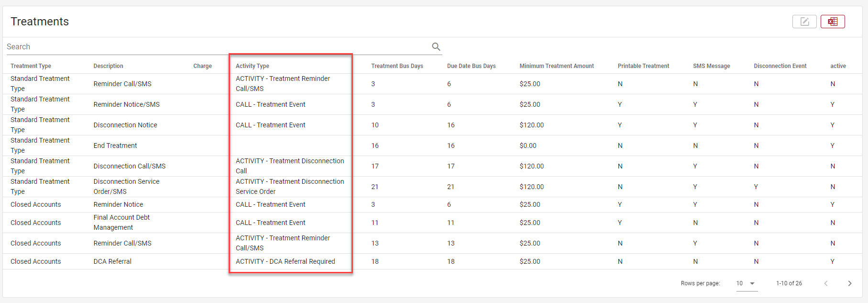868x303 pixels.
Task: Click into the Search field
Action: click(215, 46)
